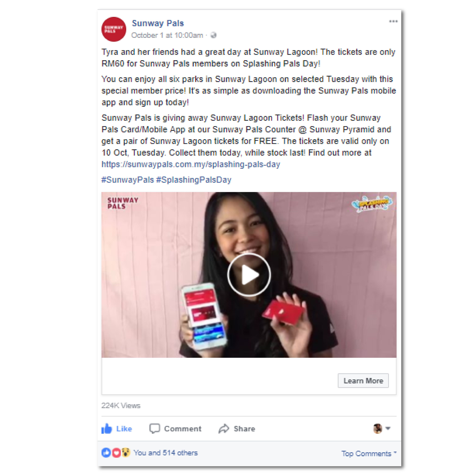Click the wow face reaction icon
The image size is (476, 476).
(x=126, y=453)
